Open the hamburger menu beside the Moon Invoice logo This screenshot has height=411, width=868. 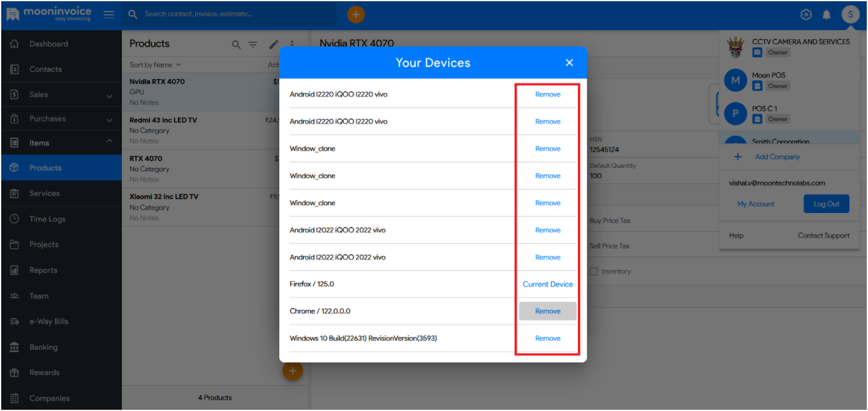click(109, 14)
